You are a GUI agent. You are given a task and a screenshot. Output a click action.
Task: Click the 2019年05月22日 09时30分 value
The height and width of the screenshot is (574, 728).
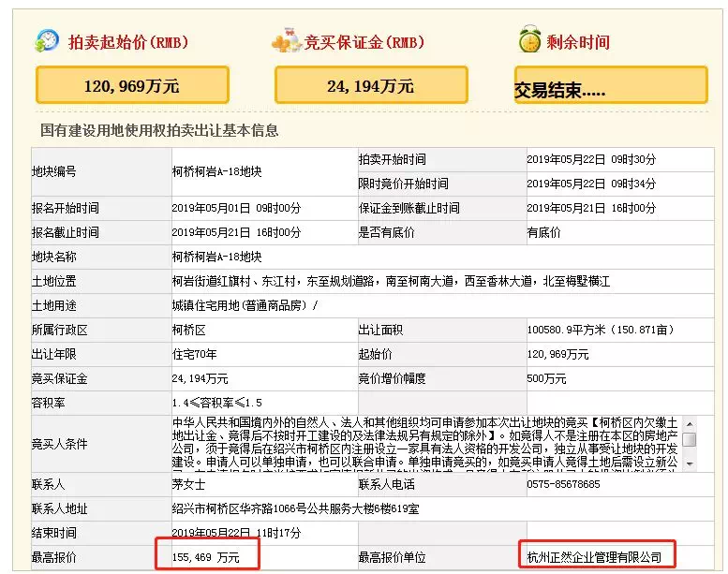(591, 159)
